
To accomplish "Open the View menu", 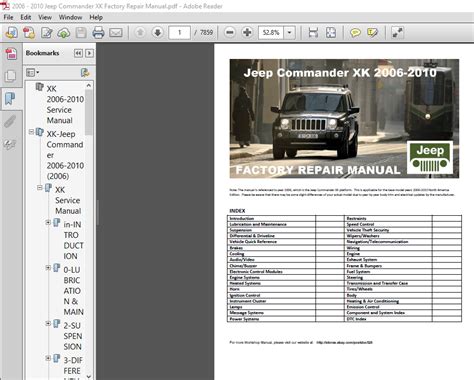I will [45, 17].
